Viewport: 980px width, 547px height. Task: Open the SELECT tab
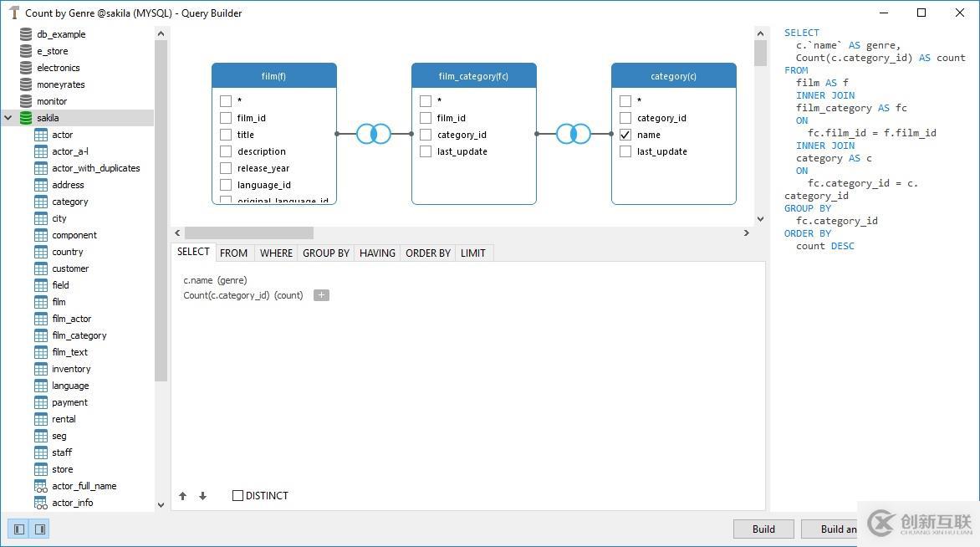click(193, 252)
